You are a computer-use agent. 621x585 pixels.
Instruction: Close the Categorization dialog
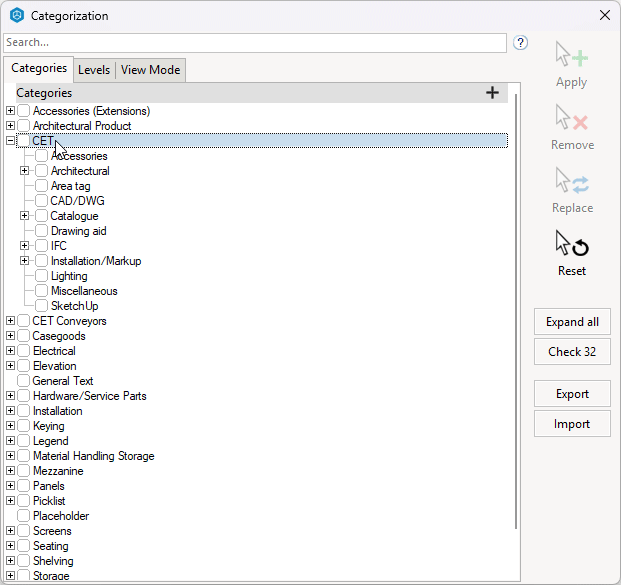click(605, 15)
